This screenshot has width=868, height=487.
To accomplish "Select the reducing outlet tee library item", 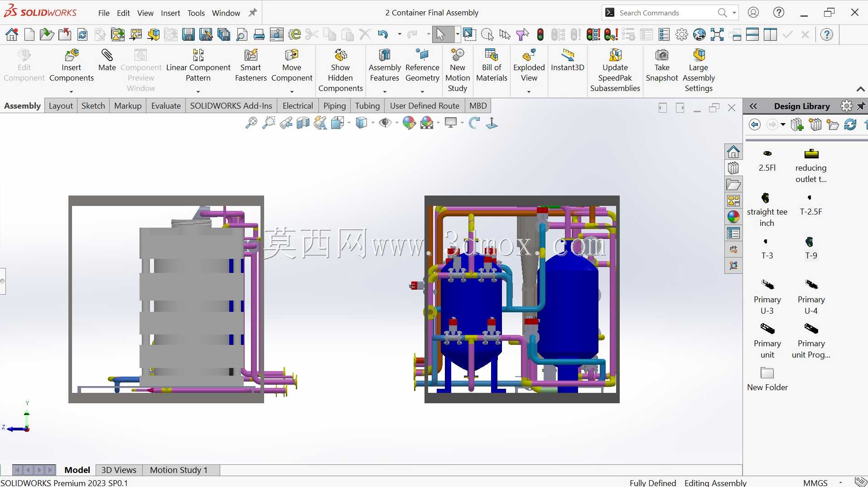I will click(x=811, y=166).
